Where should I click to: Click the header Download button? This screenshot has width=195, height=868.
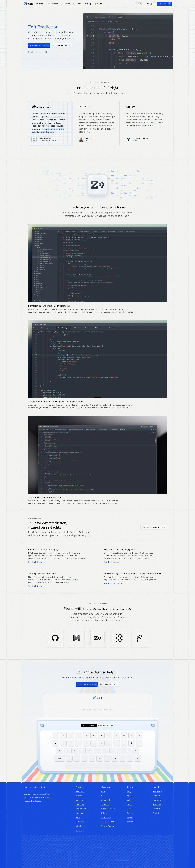click(164, 4)
